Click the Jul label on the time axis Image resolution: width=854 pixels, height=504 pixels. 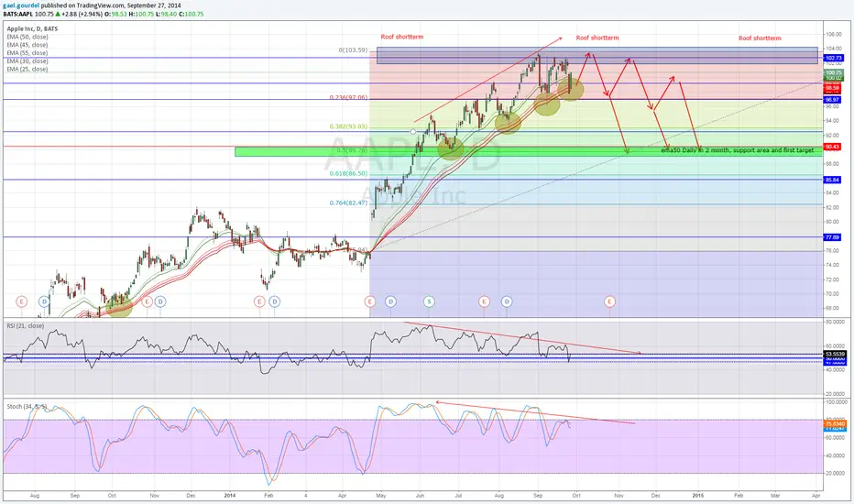click(x=458, y=495)
